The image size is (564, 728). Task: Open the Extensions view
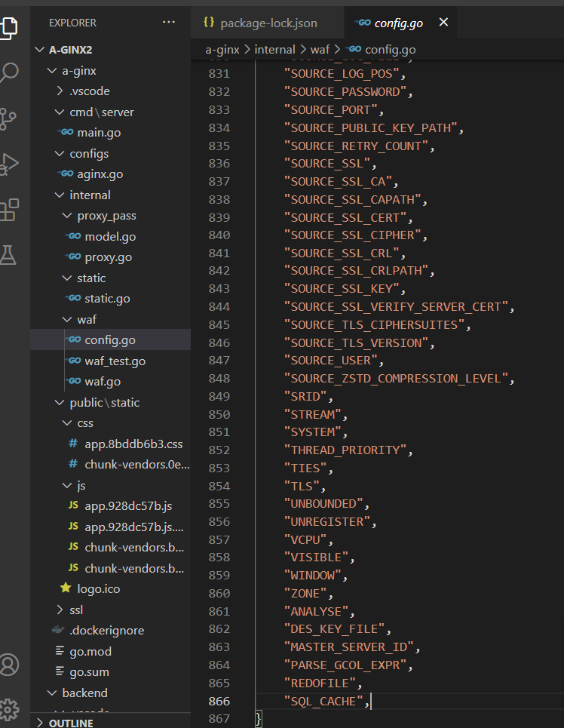point(9,209)
